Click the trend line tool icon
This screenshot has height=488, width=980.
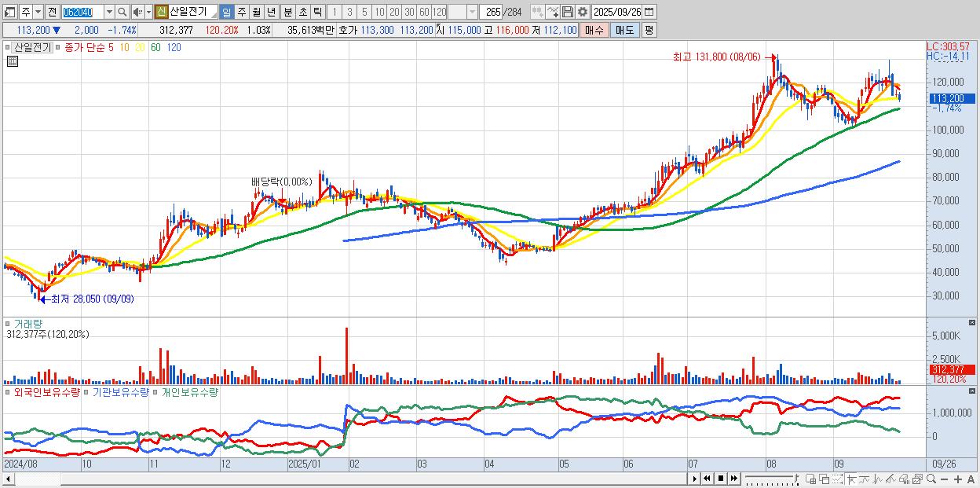click(x=865, y=479)
